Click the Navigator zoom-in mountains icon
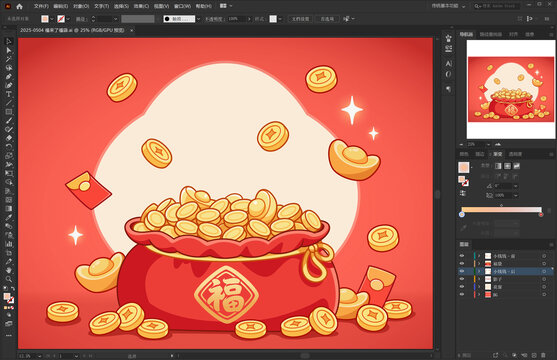Viewport: 557px width, 360px height. pos(498,144)
